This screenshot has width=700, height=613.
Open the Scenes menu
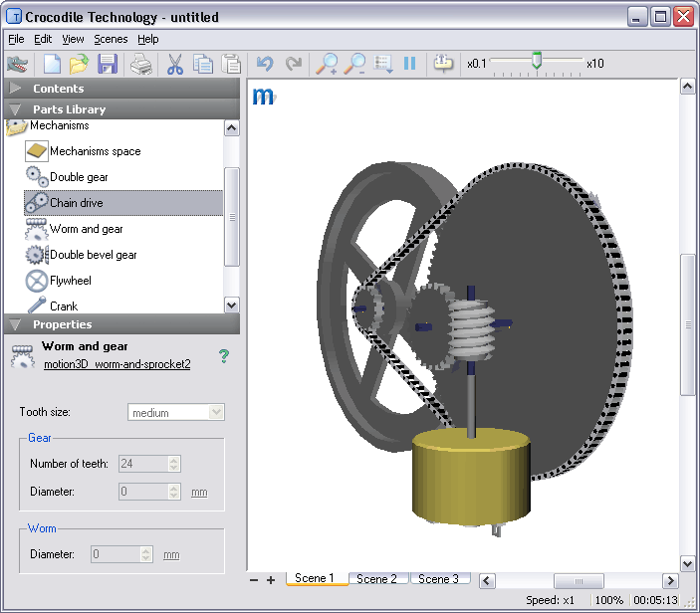(111, 39)
